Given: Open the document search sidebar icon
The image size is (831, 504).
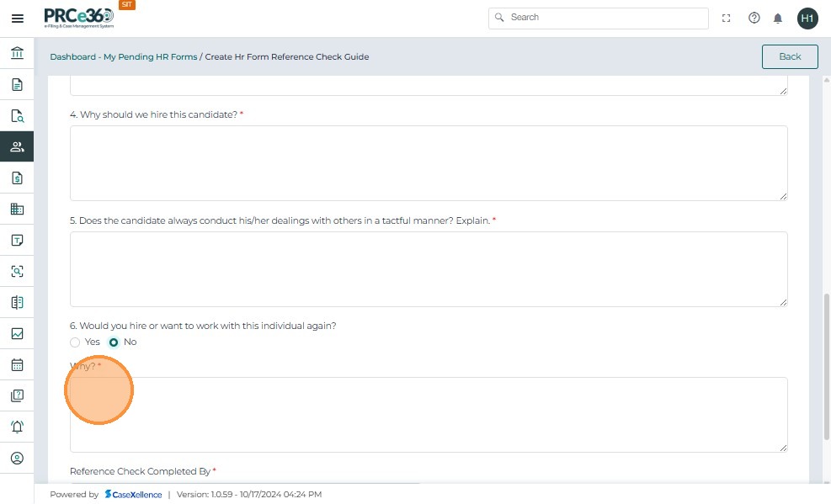Looking at the screenshot, I should coord(17,116).
